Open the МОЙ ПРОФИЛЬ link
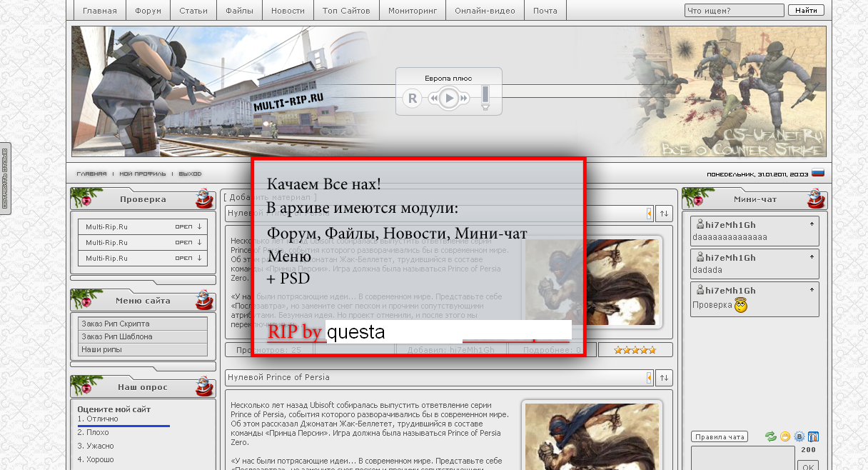The width and height of the screenshot is (868, 470). pos(142,174)
